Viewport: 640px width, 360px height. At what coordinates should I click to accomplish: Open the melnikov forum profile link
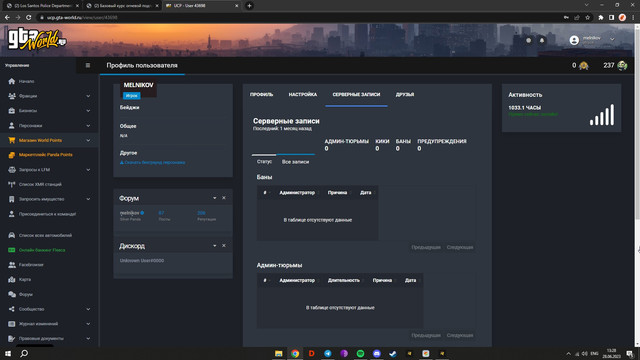tap(129, 213)
